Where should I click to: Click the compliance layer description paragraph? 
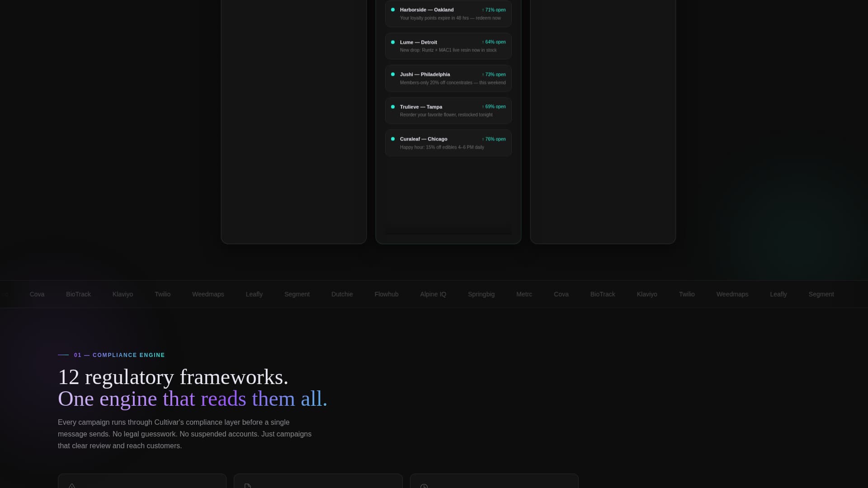184,434
